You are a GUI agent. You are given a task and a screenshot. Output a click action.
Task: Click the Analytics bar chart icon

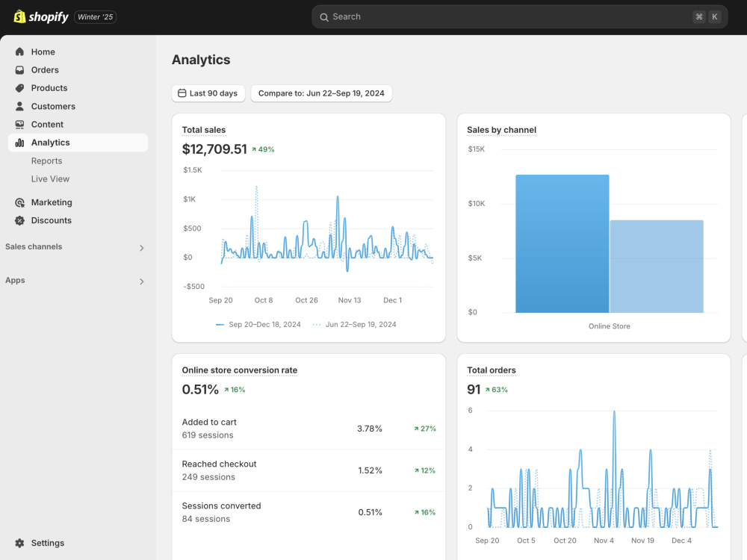(x=19, y=143)
